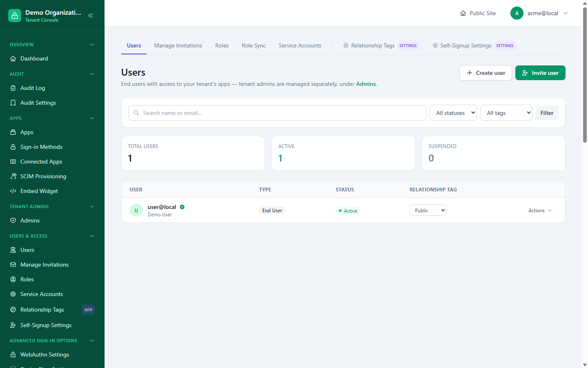The width and height of the screenshot is (588, 368).
Task: Click the Roles icon in sidebar
Action: pos(13,279)
